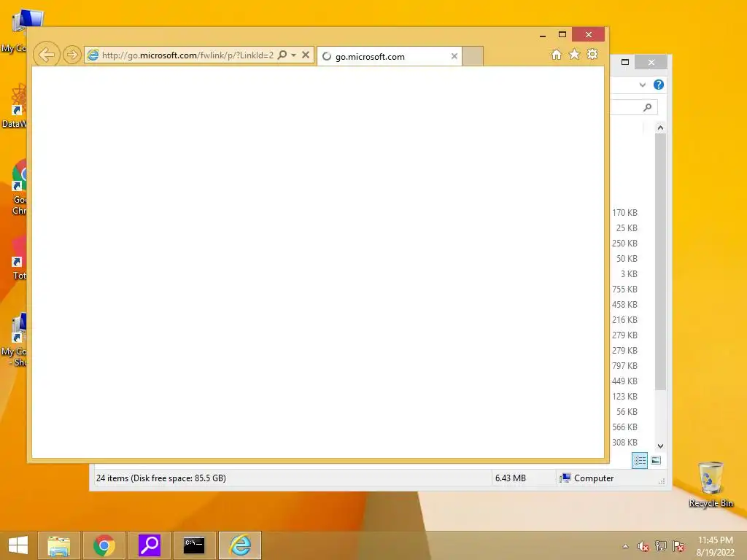The height and width of the screenshot is (560, 747).
Task: Select the Recycle Bin desktop icon
Action: (x=711, y=484)
